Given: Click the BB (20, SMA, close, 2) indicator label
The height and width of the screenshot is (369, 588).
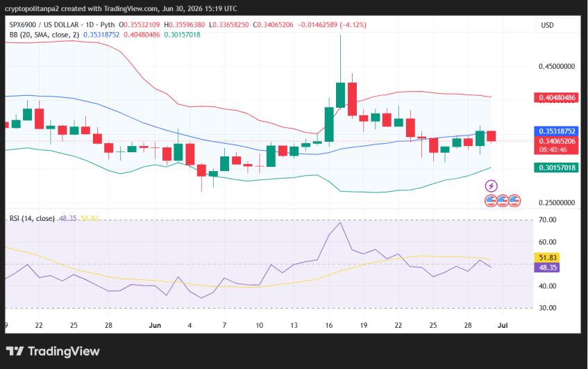Looking at the screenshot, I should click(44, 35).
